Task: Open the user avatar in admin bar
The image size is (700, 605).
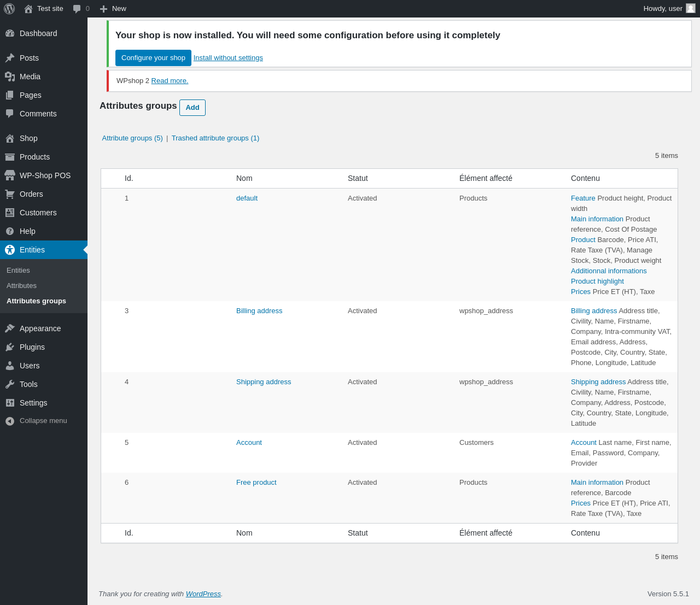Action: pos(691,8)
